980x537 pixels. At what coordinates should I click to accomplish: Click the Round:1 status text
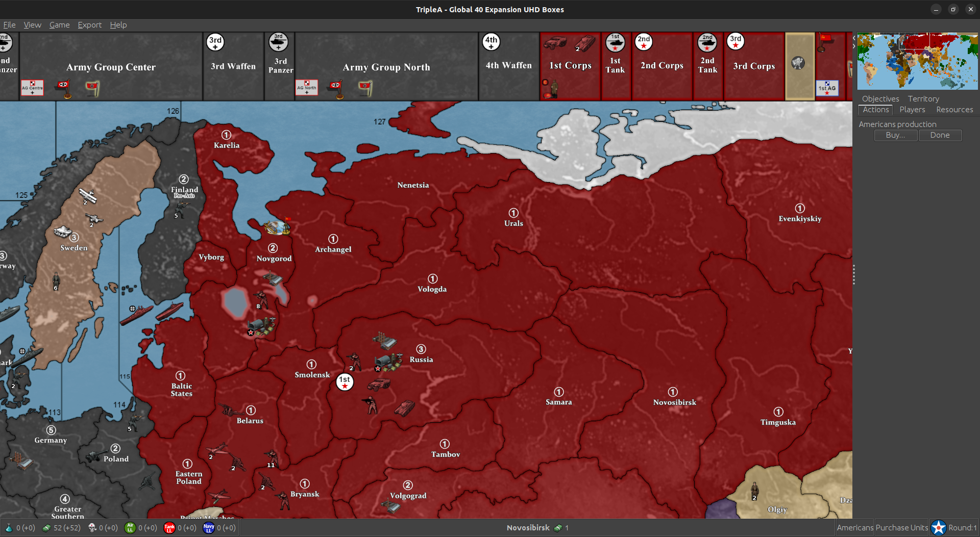[962, 528]
